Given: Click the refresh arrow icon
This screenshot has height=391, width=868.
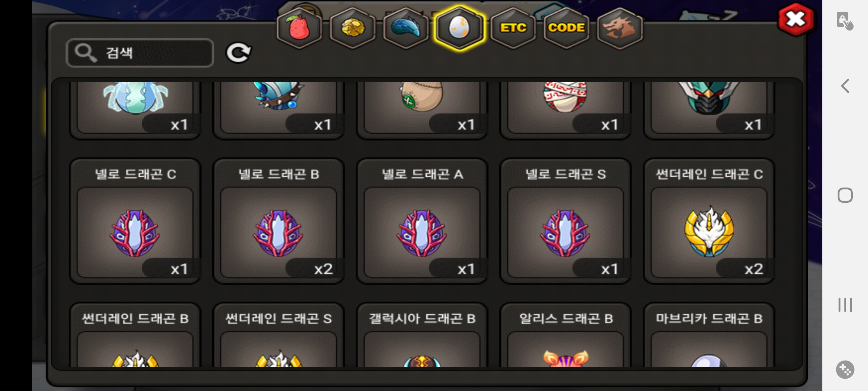Looking at the screenshot, I should pyautogui.click(x=238, y=53).
